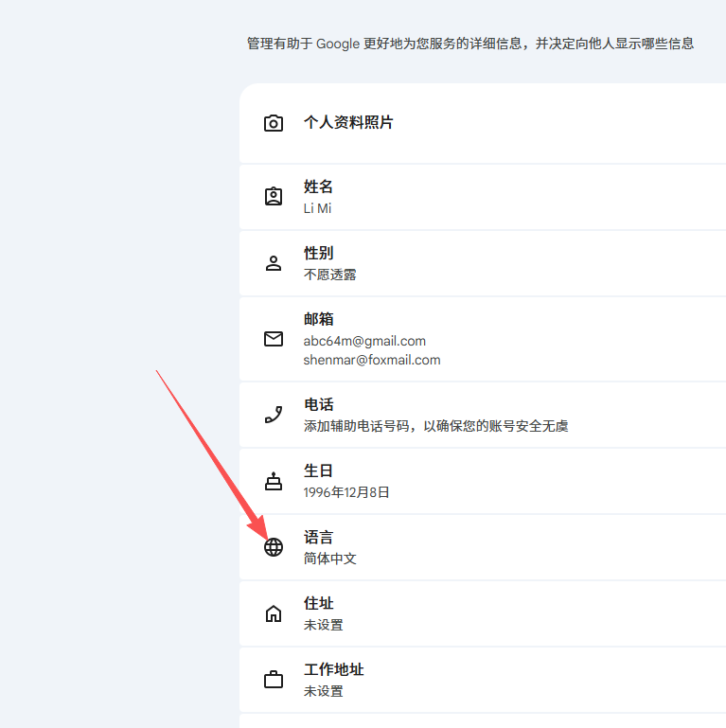This screenshot has width=726, height=728.
Task: Click the name badge icon beside 姓名
Action: pos(274,197)
